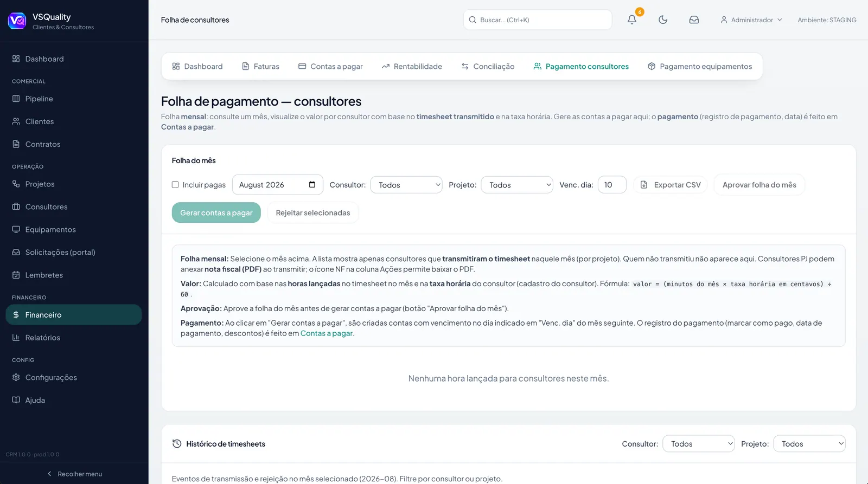868x484 pixels.
Task: Navigate to Contratos in sidebar
Action: pos(74,144)
